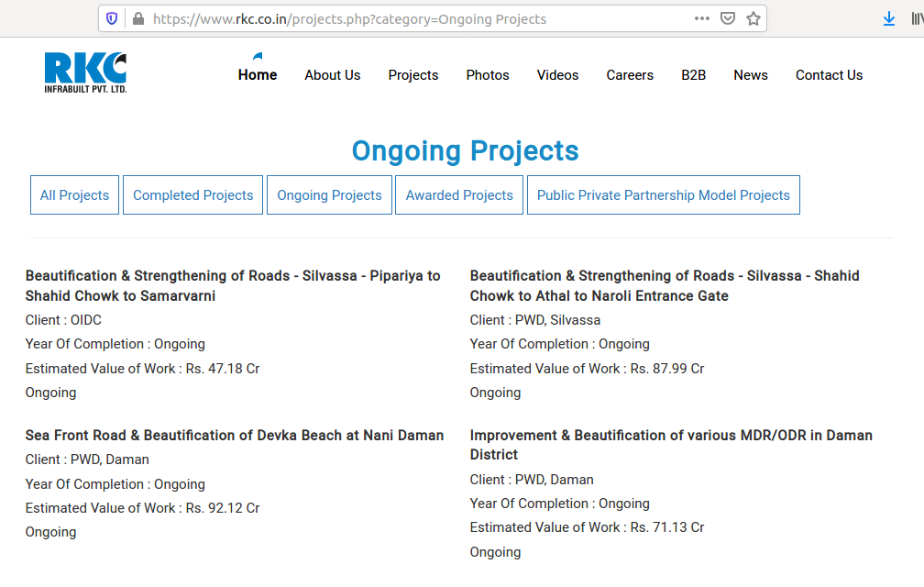
Task: Click the tracking protection shield icon
Action: 113,18
